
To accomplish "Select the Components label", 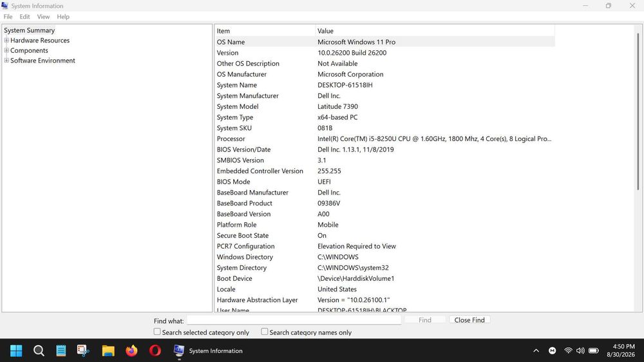I will (29, 50).
